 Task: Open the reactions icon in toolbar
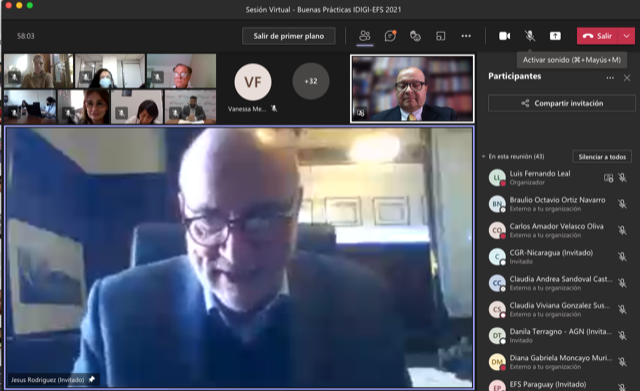pyautogui.click(x=415, y=36)
